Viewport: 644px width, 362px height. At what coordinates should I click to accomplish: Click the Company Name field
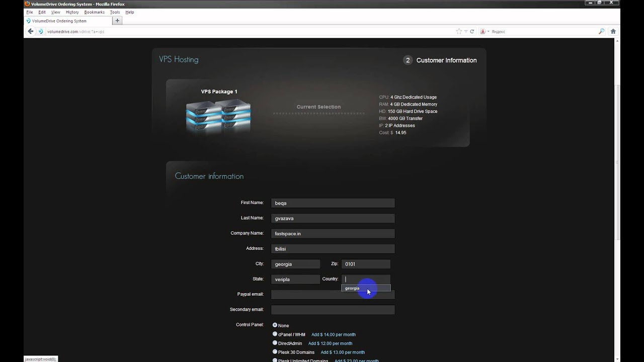tap(333, 233)
